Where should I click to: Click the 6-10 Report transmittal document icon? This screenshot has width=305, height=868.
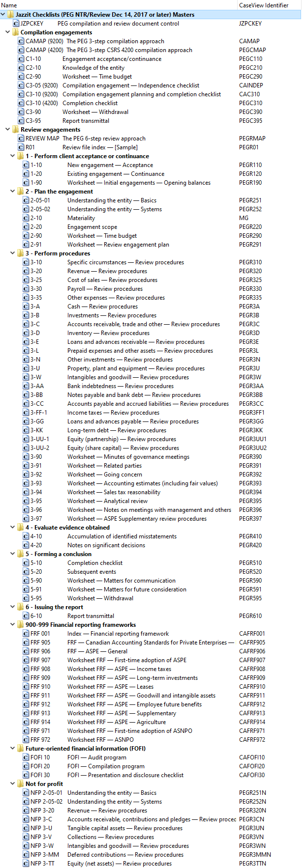pyautogui.click(x=26, y=616)
